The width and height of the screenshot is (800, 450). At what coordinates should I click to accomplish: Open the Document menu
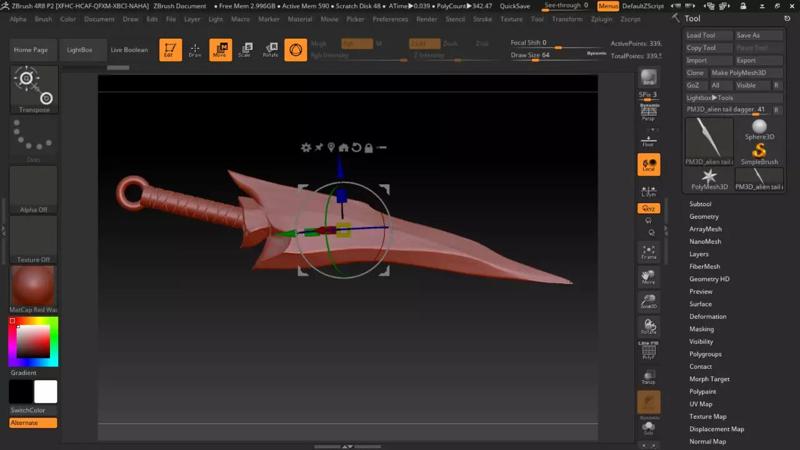click(99, 19)
